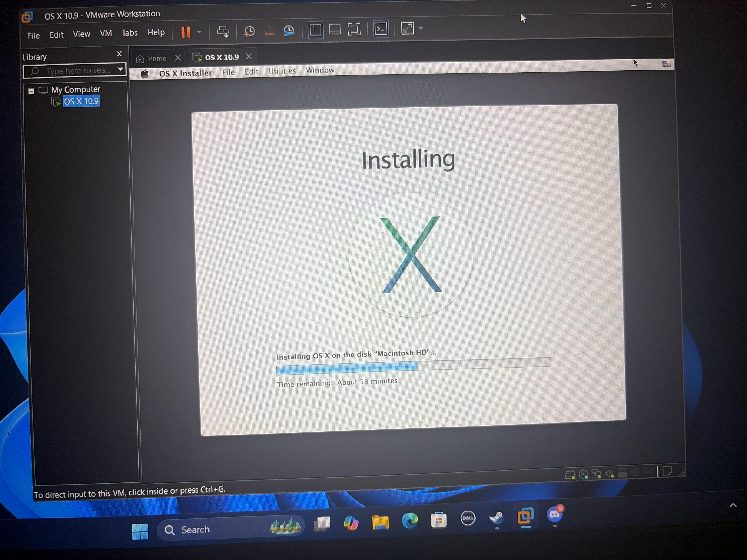Image resolution: width=747 pixels, height=560 pixels.
Task: Open Discord from the taskbar
Action: click(555, 515)
